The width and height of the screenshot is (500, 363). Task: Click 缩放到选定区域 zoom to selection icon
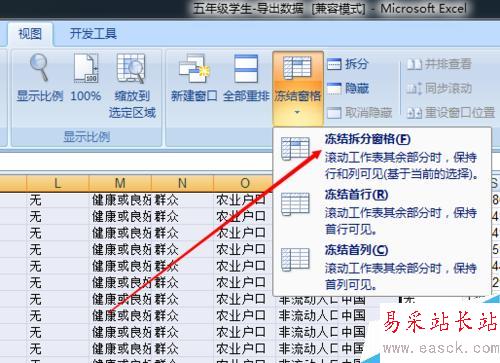click(x=132, y=86)
